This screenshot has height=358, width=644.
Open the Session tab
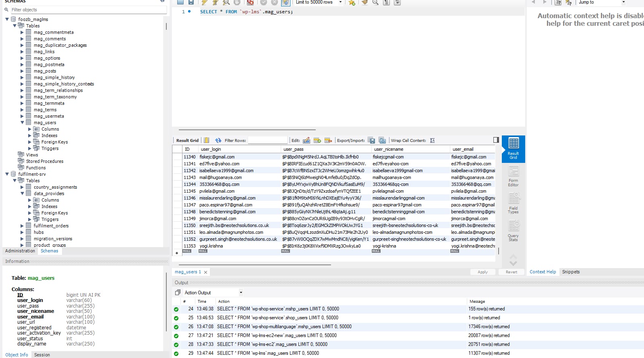tap(42, 355)
